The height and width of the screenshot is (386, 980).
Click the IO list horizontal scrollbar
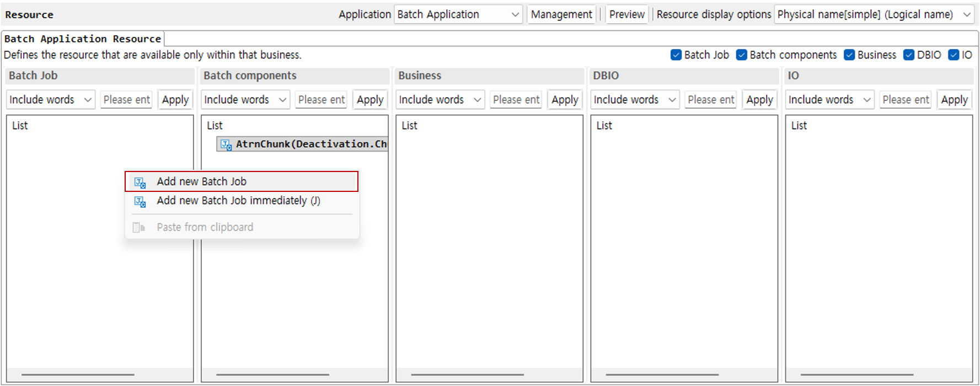(x=856, y=375)
